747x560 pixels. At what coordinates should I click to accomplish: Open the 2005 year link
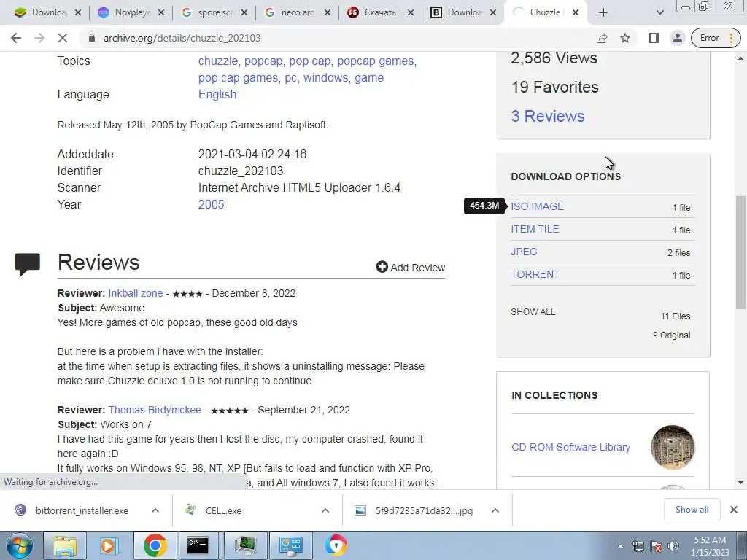point(211,204)
